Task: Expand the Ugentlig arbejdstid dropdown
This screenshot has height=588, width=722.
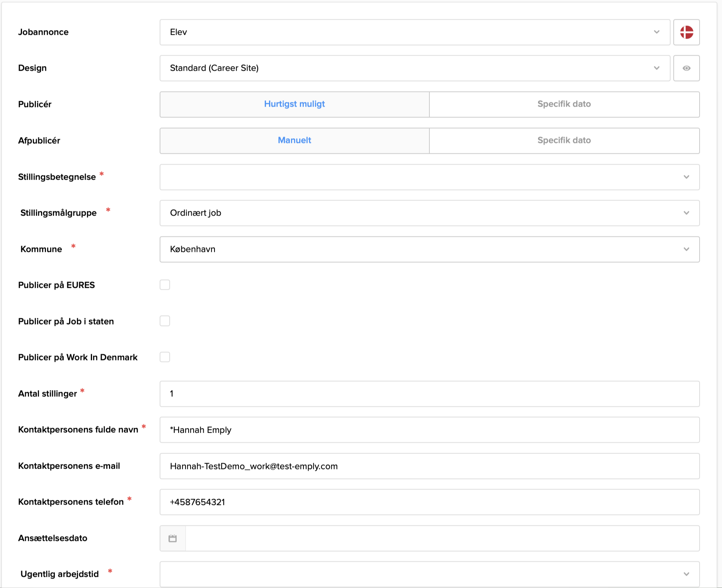Action: [x=429, y=574]
